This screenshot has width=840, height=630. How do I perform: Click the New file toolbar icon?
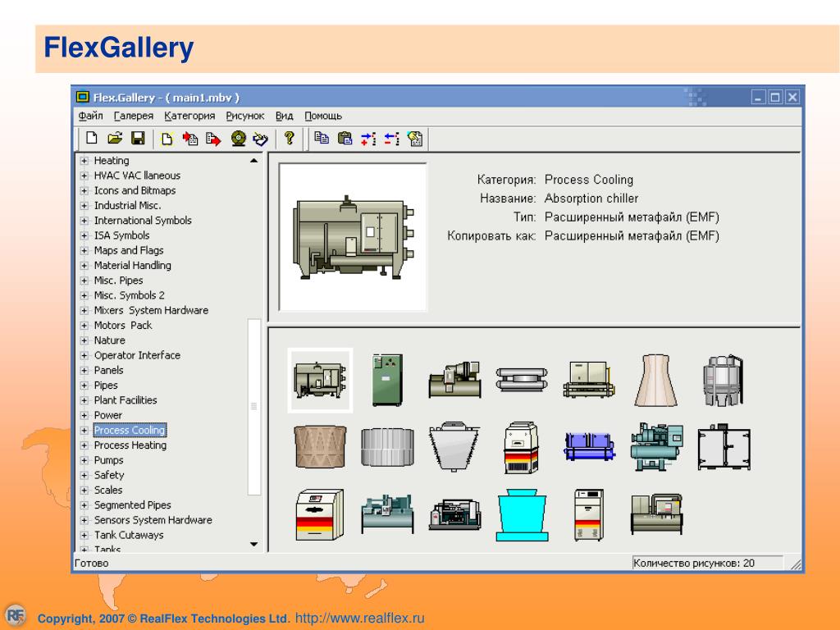tap(92, 139)
